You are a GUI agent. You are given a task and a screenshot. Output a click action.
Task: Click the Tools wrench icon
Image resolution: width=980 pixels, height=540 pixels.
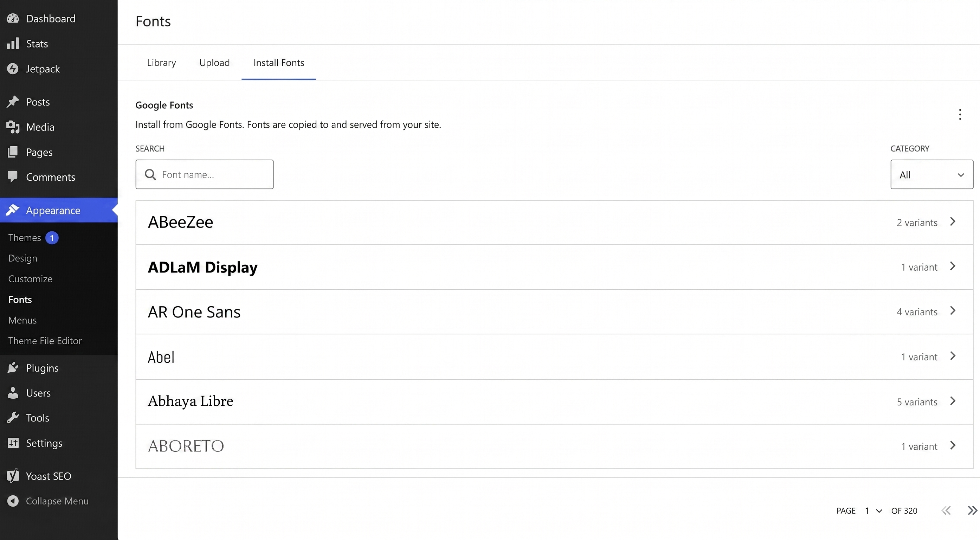click(x=13, y=418)
